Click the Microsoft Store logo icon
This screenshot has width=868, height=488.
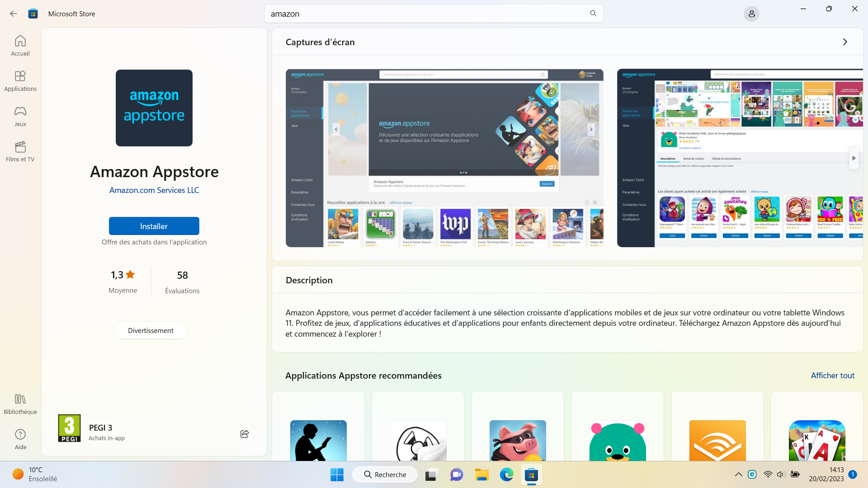tap(33, 14)
